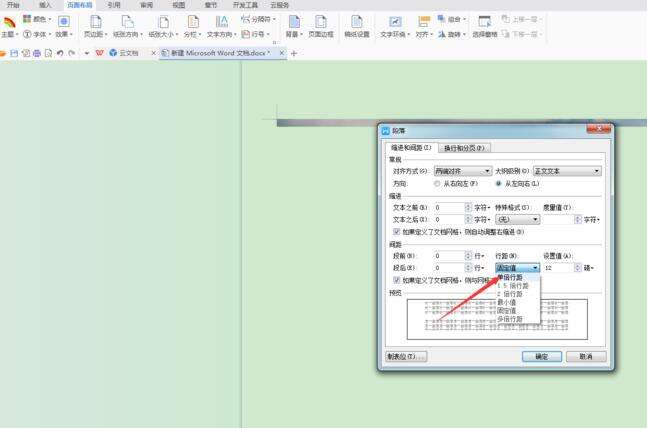Click the 制表位 button
Image resolution: width=647 pixels, height=428 pixels.
406,356
